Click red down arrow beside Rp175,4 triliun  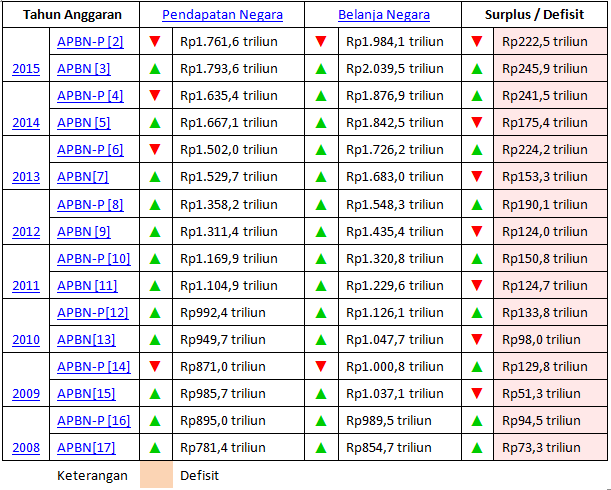point(477,123)
